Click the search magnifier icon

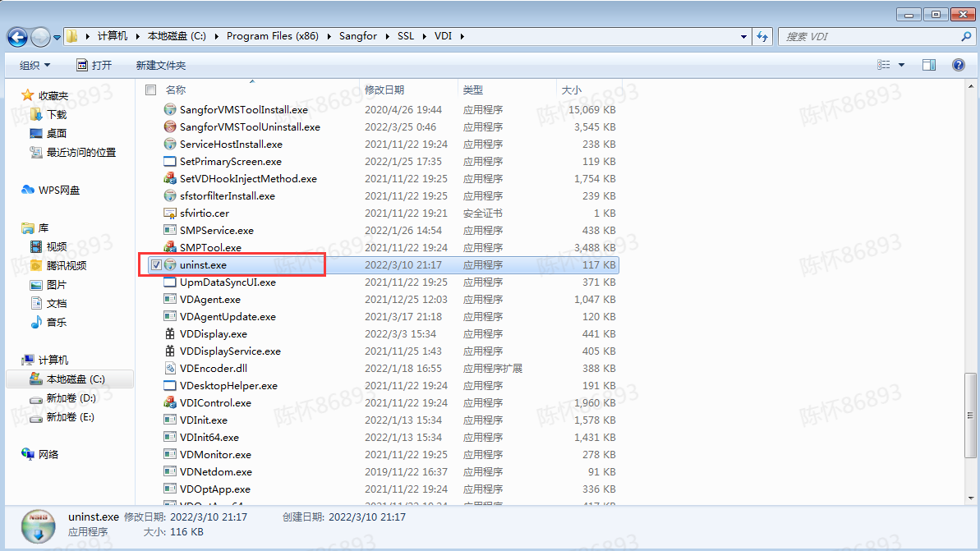967,37
